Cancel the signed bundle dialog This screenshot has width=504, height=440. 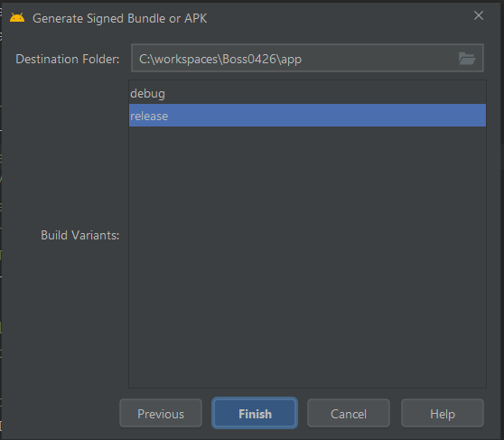coord(349,413)
